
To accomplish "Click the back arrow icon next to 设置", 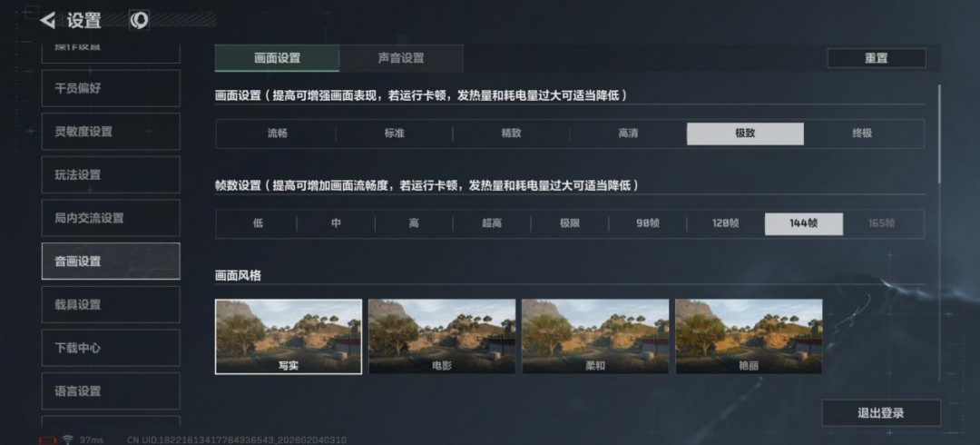I will click(x=47, y=21).
